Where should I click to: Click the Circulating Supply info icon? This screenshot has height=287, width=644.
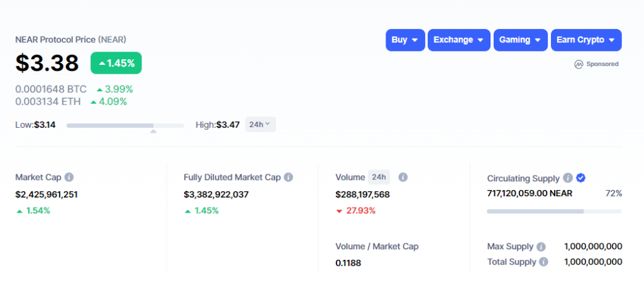pos(568,178)
